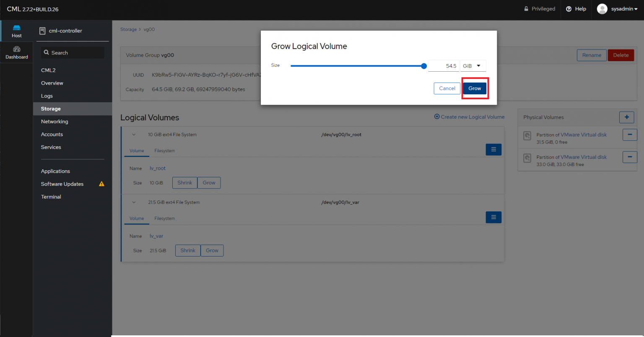This screenshot has height=337, width=644.
Task: Click the Create new Logical Volume plus icon
Action: coord(436,117)
